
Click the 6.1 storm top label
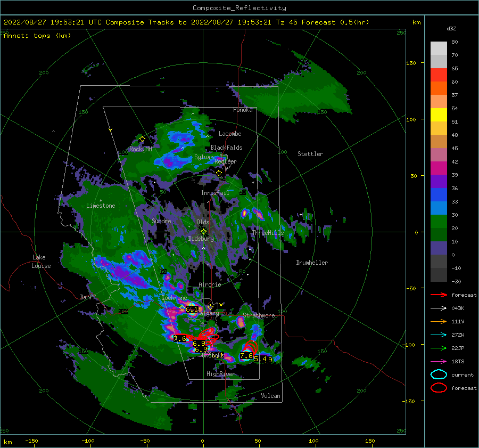pos(192,309)
